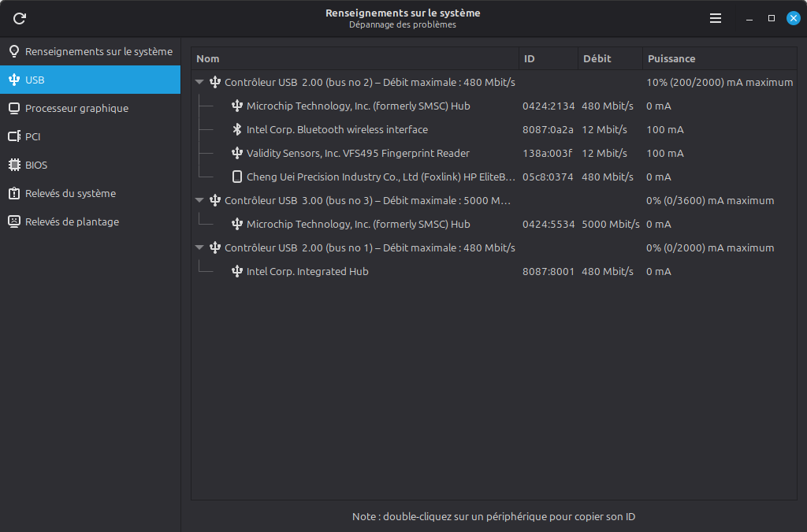Select the USB section icon in sidebar

click(x=15, y=80)
